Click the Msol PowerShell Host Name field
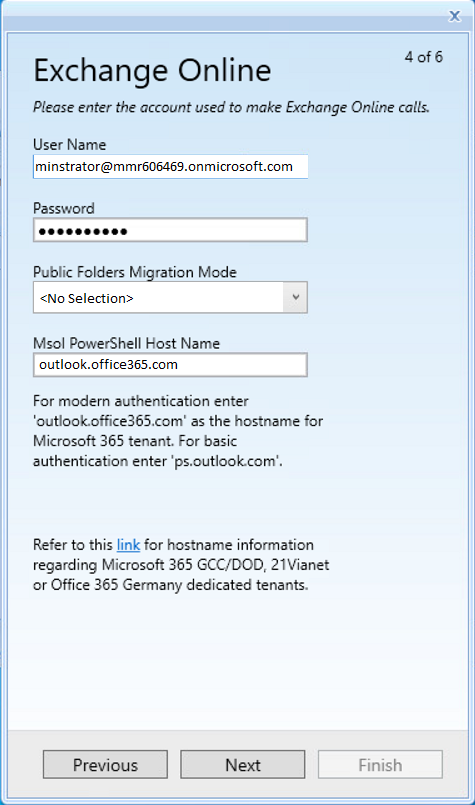475x805 pixels. tap(170, 365)
